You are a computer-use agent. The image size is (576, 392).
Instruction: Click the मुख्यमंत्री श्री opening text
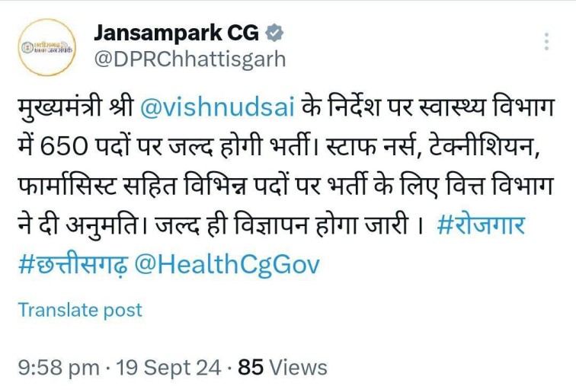click(x=75, y=108)
